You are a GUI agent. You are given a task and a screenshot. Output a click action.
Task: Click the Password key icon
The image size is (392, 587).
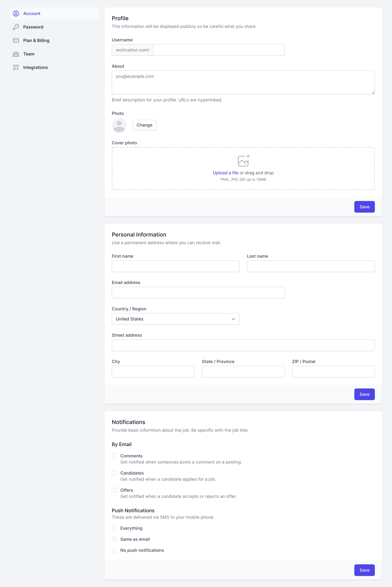tap(16, 27)
